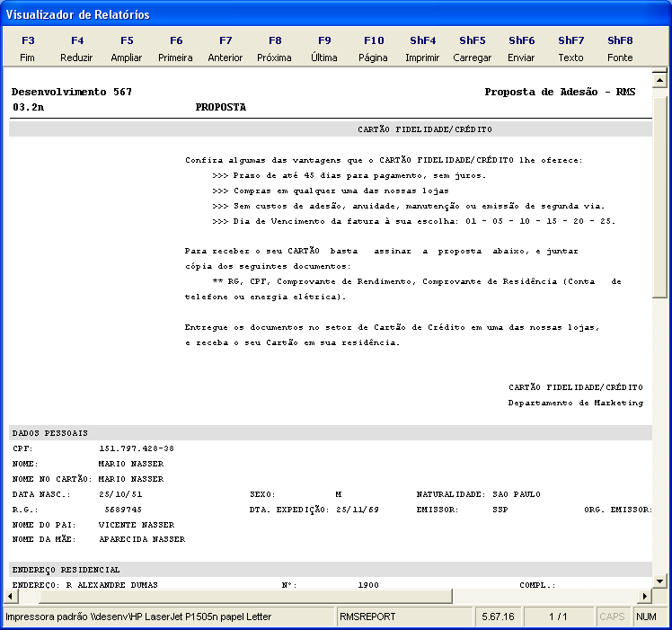The width and height of the screenshot is (672, 630).
Task: Click the 'DADOS PESSOAIS' section header
Action: point(50,433)
